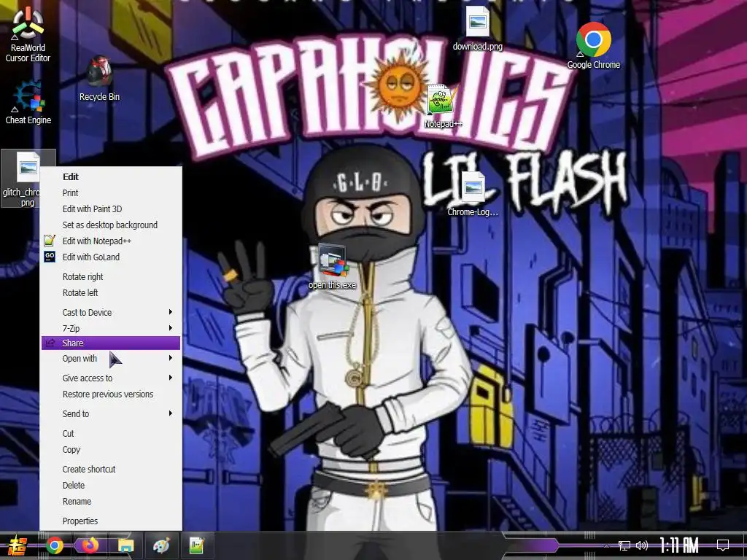The height and width of the screenshot is (560, 747).
Task: Expand the Cast to Device submenu
Action: coord(111,312)
